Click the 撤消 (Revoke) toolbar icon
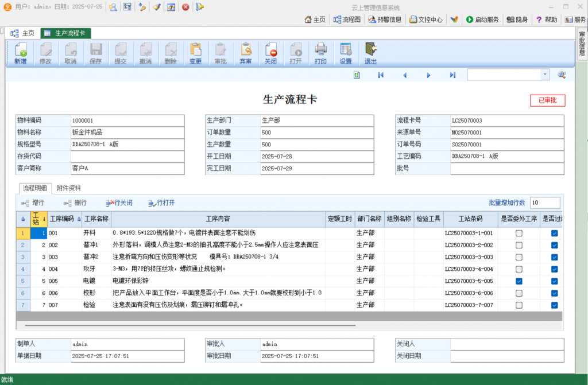This screenshot has width=588, height=385. [x=145, y=53]
